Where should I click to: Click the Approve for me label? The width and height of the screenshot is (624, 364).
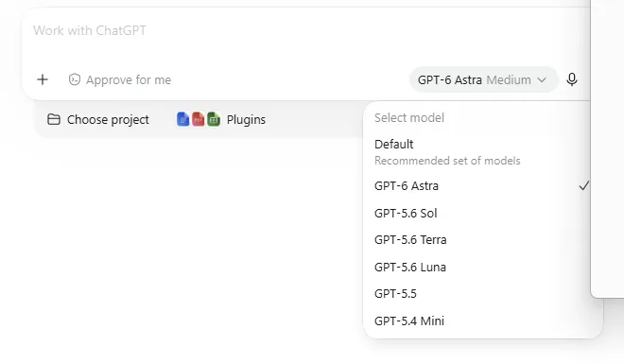pos(129,80)
